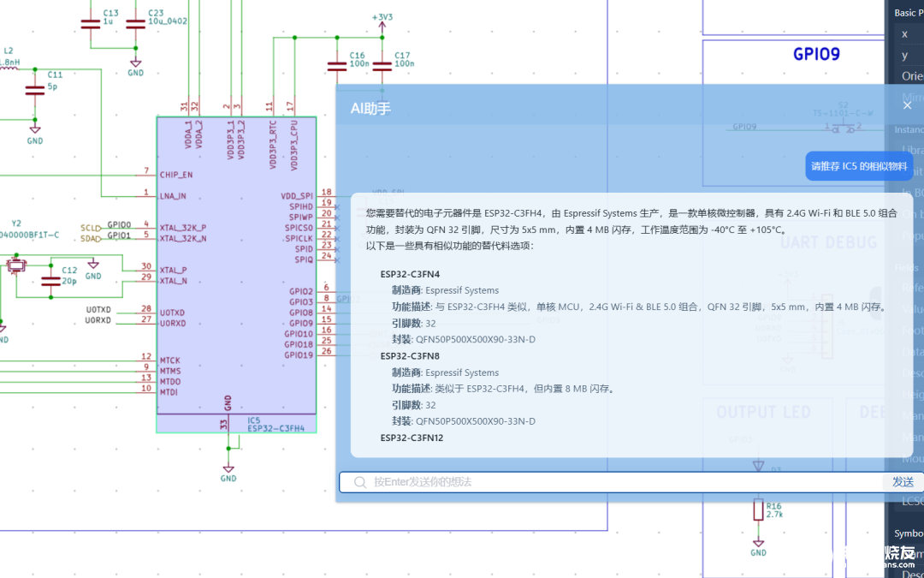The width and height of the screenshot is (924, 578).
Task: Click the SPICLK pin label
Action: tap(299, 238)
